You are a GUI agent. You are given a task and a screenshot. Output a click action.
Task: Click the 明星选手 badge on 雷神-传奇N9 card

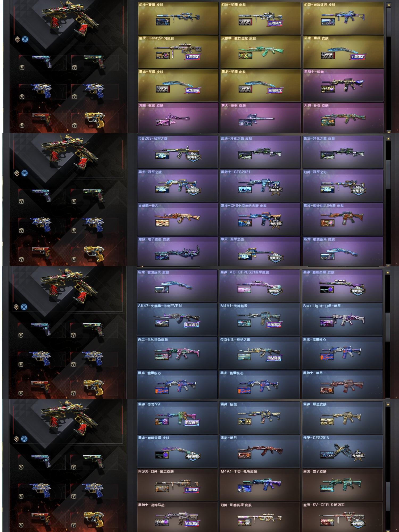pyautogui.click(x=192, y=423)
